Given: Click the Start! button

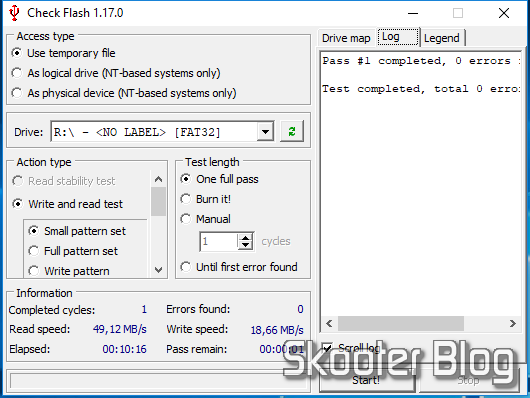Looking at the screenshot, I should [x=366, y=380].
